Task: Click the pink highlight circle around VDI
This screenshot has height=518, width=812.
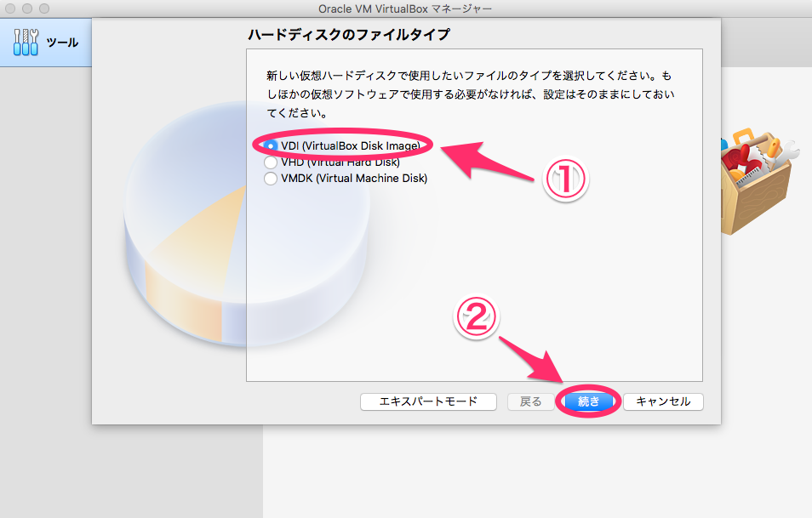Action: point(344,145)
